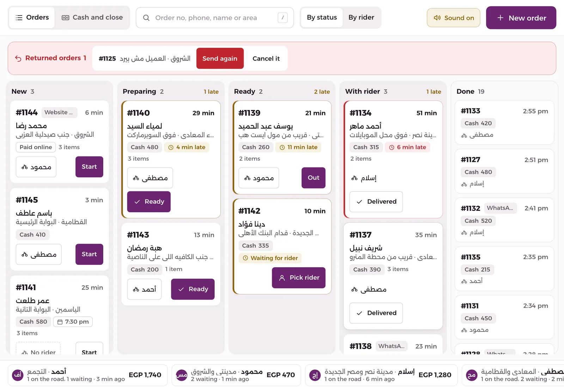Mark order #1143 as Ready

[193, 289]
